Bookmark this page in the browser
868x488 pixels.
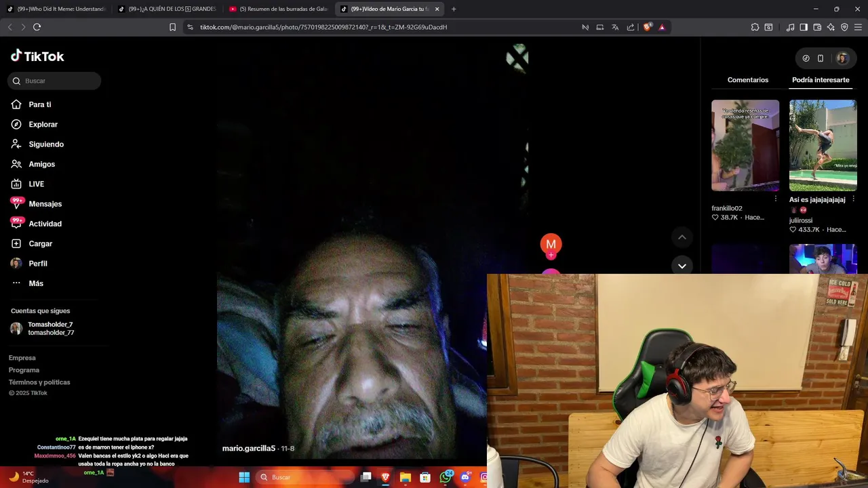tap(172, 27)
